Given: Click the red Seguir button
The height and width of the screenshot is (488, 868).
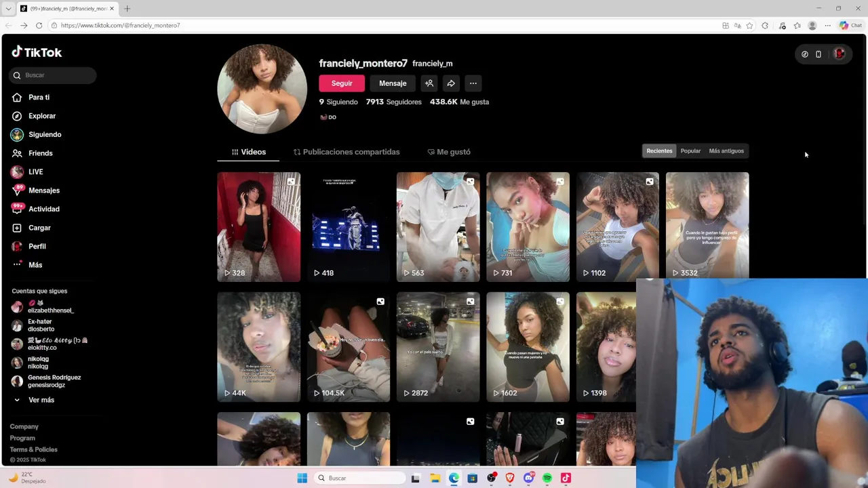Looking at the screenshot, I should tap(342, 83).
